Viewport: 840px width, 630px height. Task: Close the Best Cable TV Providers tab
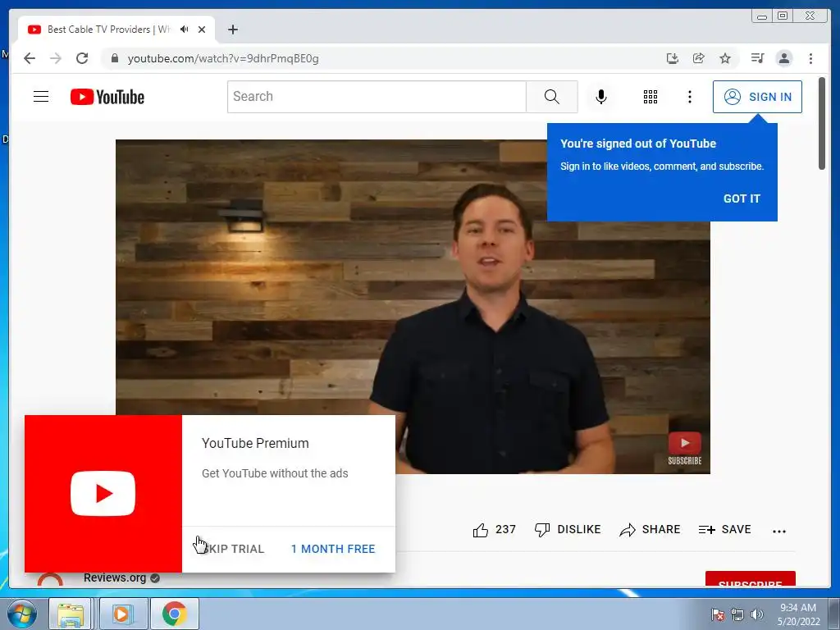[202, 30]
